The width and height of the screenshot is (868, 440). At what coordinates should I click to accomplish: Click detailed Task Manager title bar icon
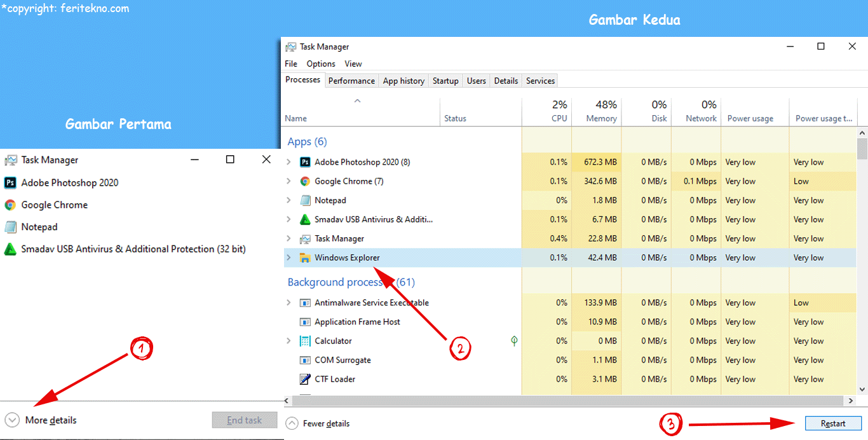pos(290,47)
